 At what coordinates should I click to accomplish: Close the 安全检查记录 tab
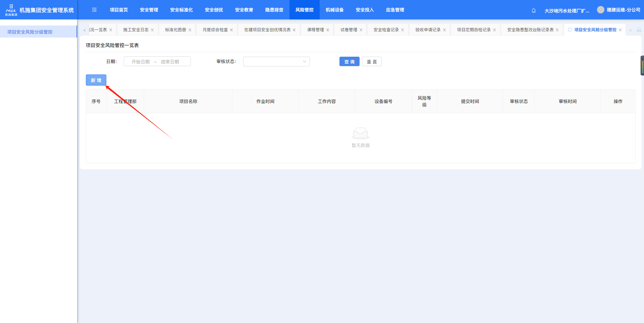tap(402, 30)
